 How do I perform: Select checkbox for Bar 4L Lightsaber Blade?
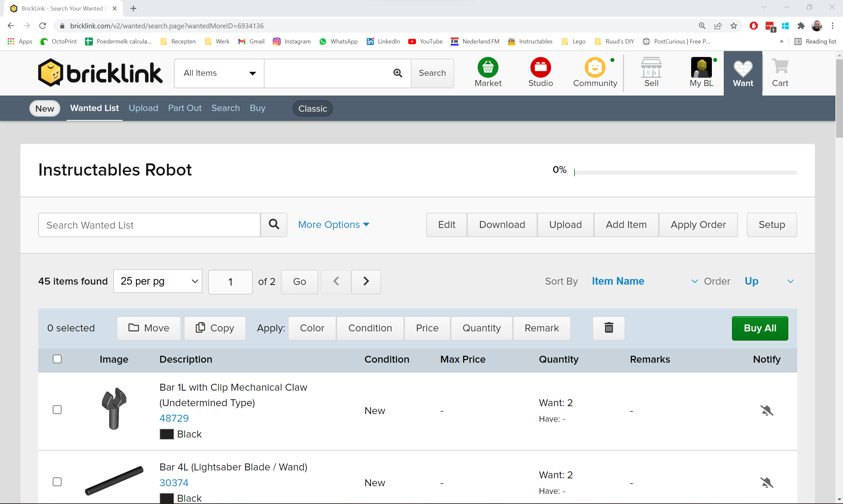click(57, 482)
